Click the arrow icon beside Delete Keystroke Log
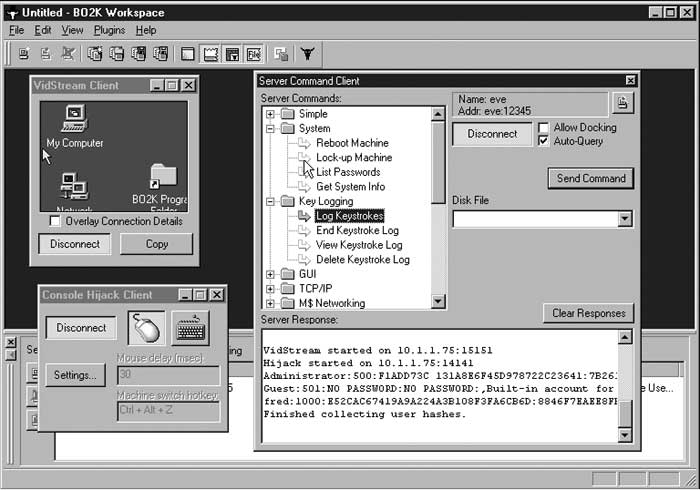This screenshot has height=490, width=700. click(x=304, y=260)
